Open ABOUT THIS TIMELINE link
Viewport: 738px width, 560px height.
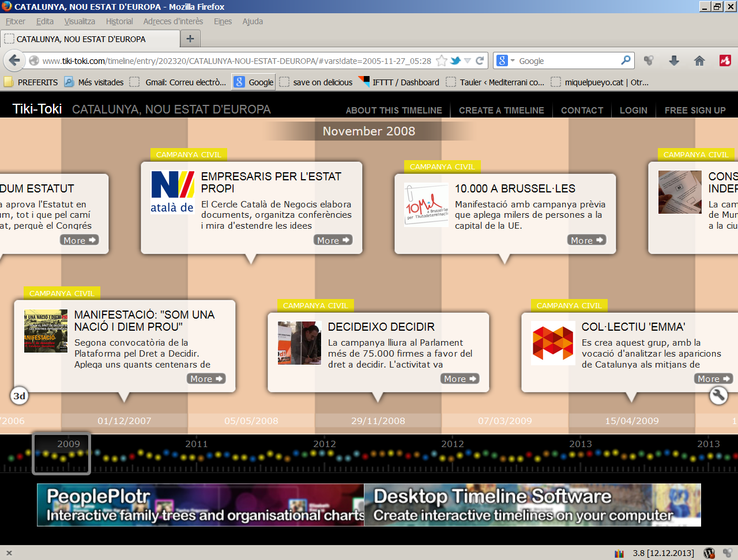point(394,110)
